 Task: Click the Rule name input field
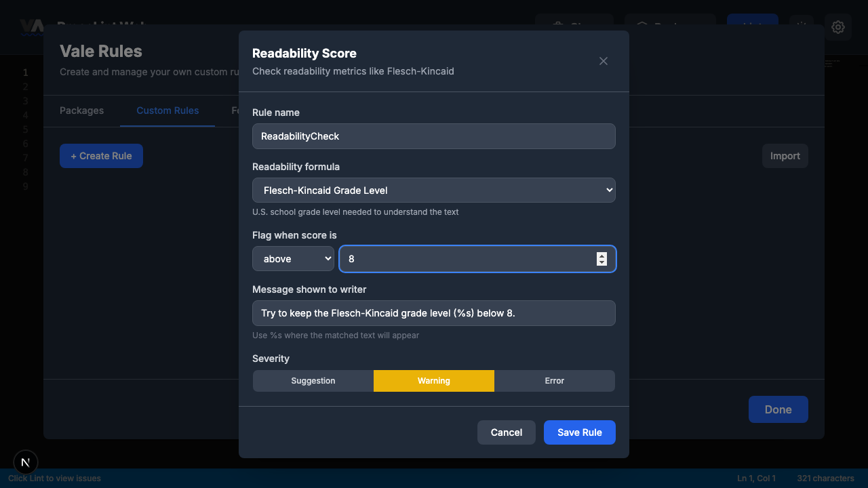pos(434,136)
